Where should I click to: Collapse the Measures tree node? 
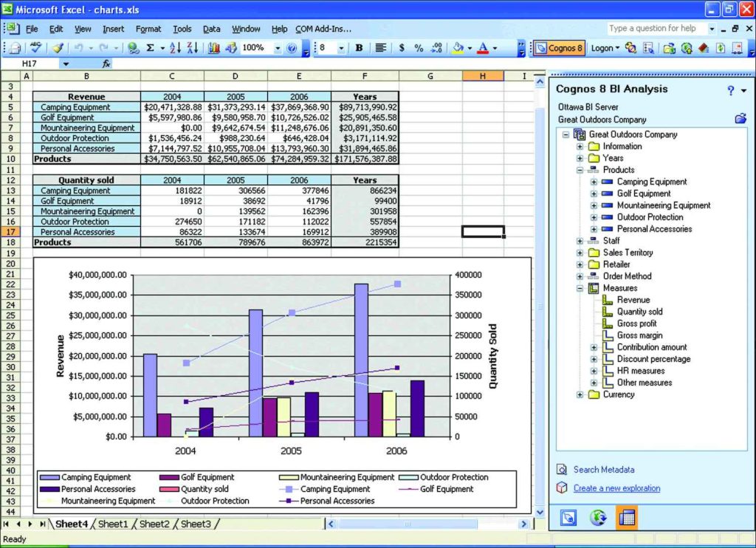click(x=580, y=288)
